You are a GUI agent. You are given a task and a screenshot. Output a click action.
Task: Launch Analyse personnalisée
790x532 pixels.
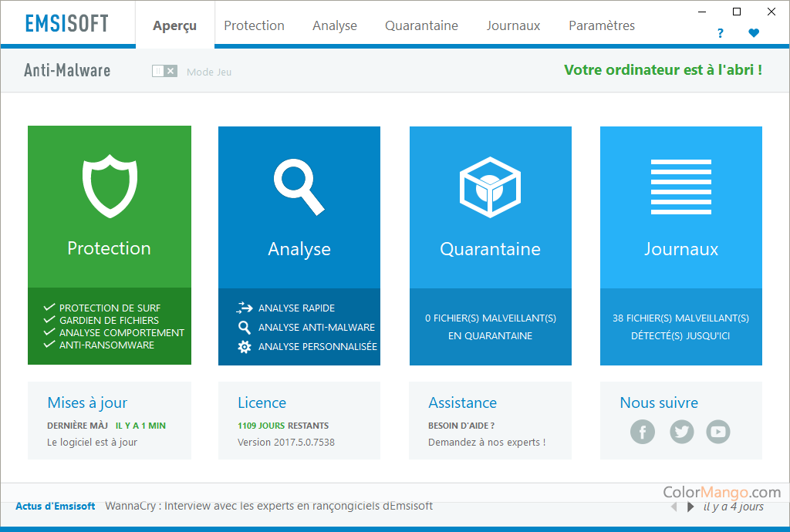click(317, 346)
